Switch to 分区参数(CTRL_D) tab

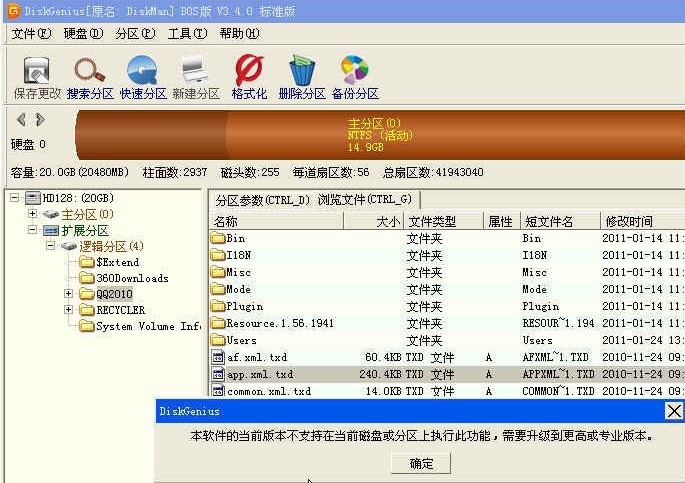pos(263,200)
